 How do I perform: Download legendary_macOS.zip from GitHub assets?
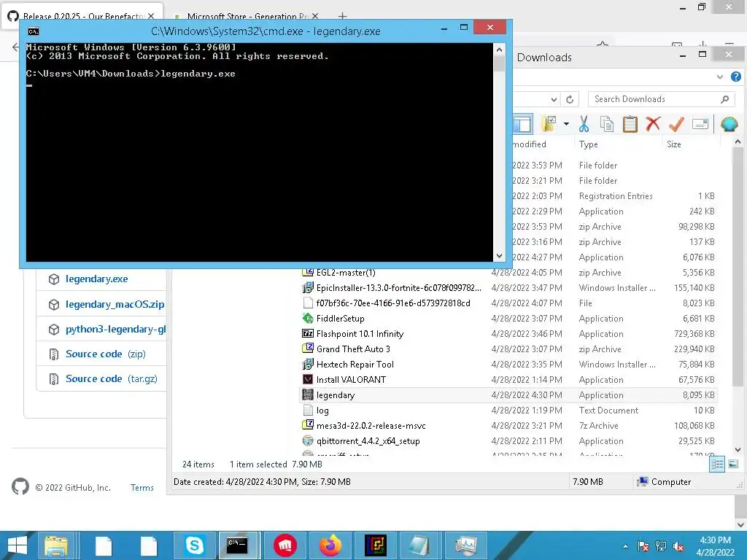[115, 304]
